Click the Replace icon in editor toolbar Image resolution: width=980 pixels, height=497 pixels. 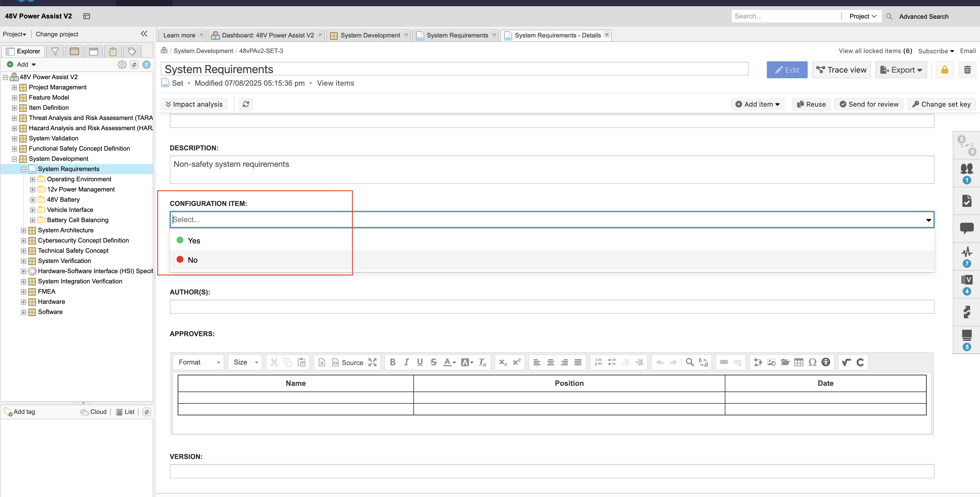pyautogui.click(x=703, y=362)
